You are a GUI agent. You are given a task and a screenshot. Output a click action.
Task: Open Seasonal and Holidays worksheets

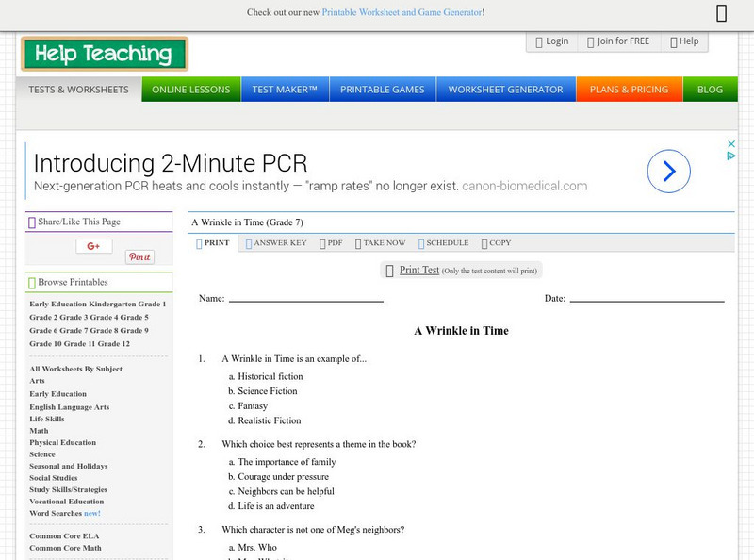click(x=68, y=466)
